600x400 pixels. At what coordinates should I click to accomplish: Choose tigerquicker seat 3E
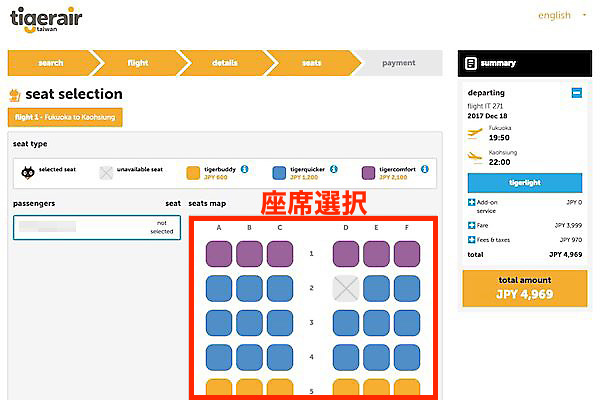tap(376, 323)
